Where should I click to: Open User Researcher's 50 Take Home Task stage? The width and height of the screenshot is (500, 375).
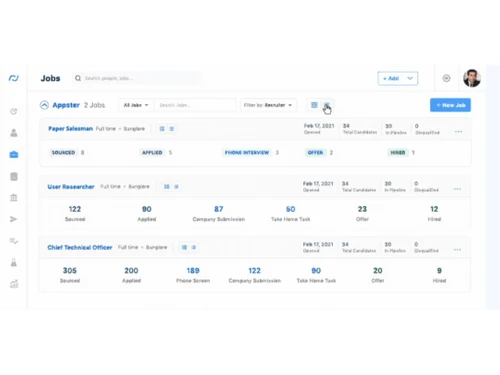tap(291, 213)
